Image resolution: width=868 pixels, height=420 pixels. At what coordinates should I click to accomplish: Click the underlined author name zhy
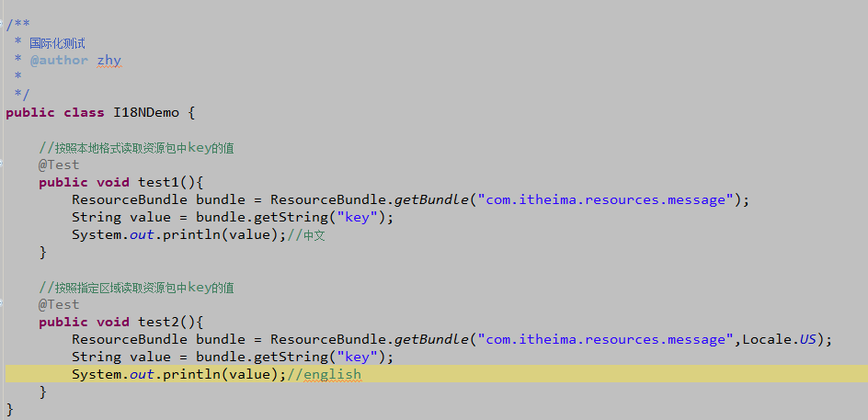[x=109, y=61]
